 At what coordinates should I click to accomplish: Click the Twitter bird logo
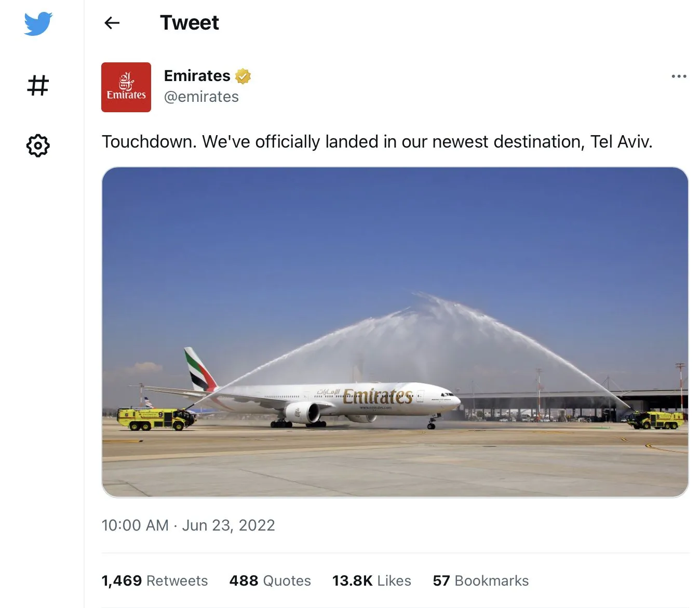pyautogui.click(x=38, y=24)
